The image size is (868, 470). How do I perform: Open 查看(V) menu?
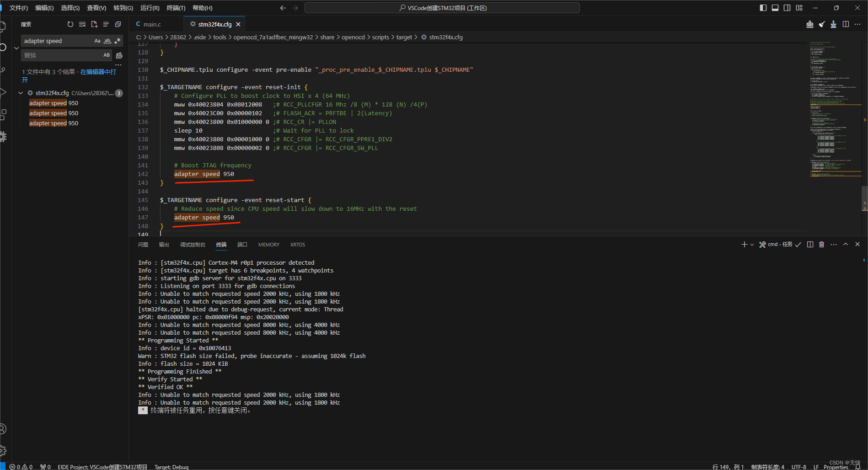pyautogui.click(x=96, y=8)
